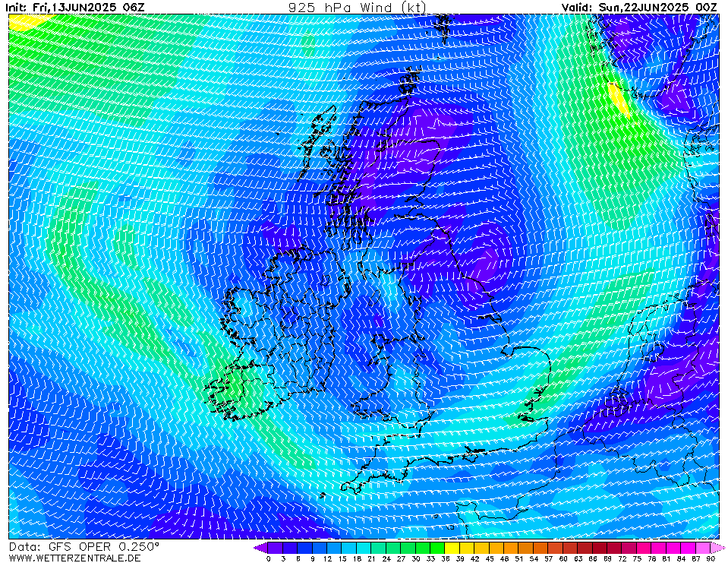The width and height of the screenshot is (728, 563).
Task: Click the legend value label '24'
Action: coord(386,558)
